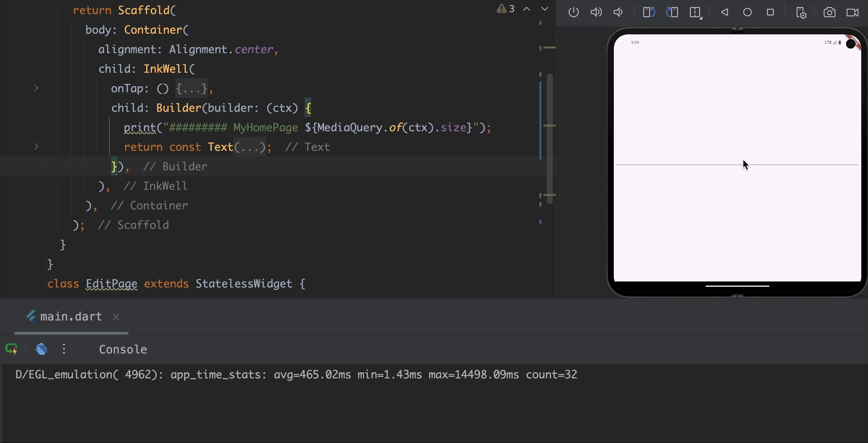Viewport: 868px width, 443px height.
Task: Click the EditPage class name link
Action: pyautogui.click(x=111, y=284)
